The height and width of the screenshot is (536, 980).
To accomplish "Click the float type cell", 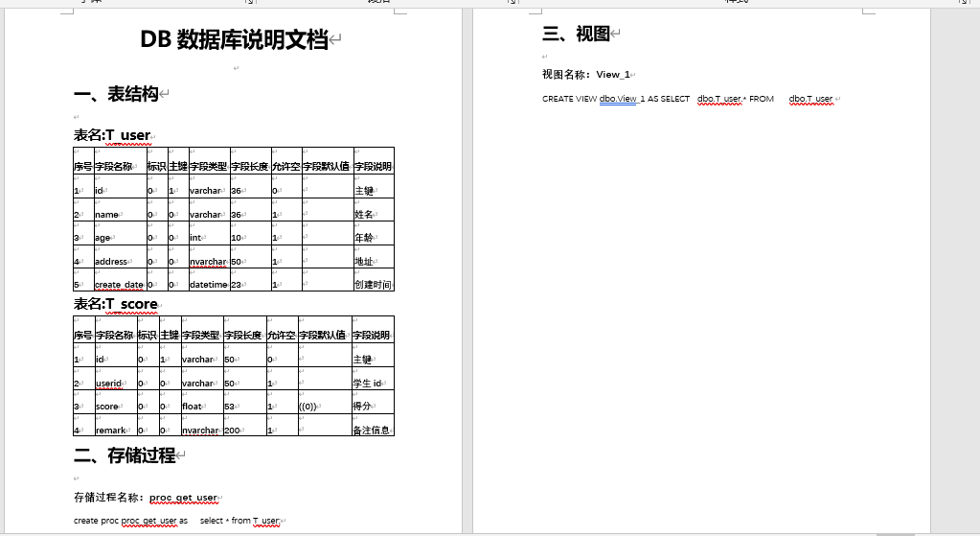I will coord(202,402).
